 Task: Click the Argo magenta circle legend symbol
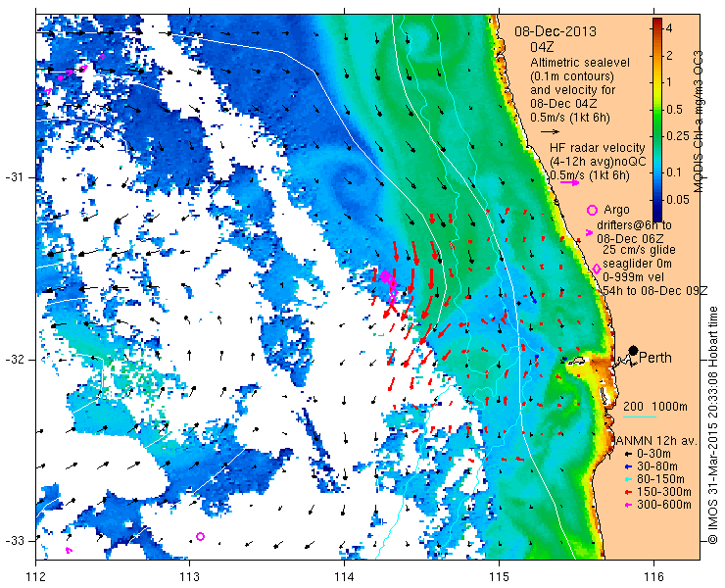[592, 210]
